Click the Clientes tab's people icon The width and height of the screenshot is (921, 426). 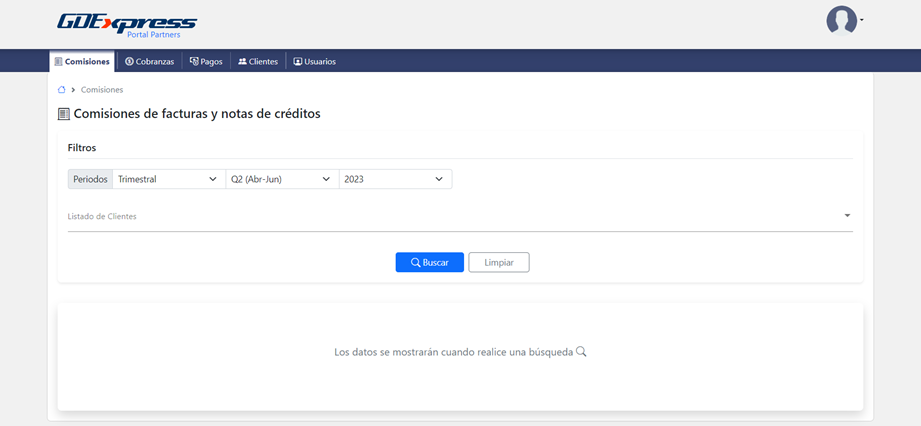pyautogui.click(x=242, y=61)
